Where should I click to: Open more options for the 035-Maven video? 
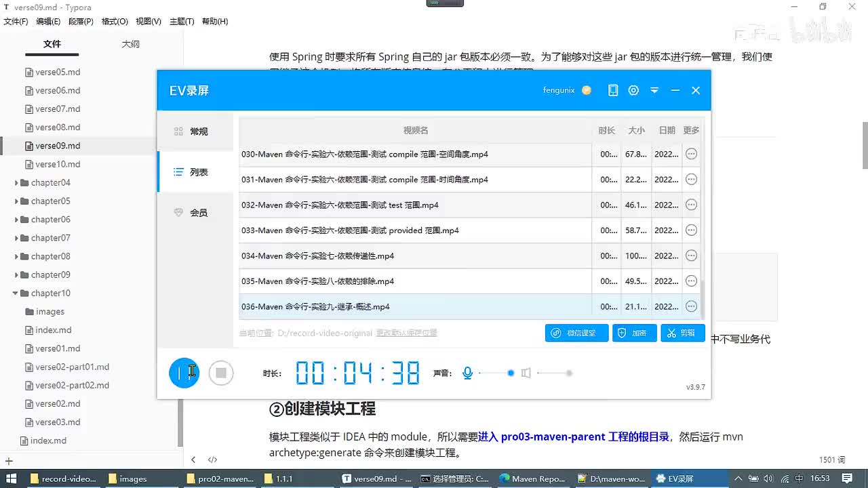click(x=691, y=281)
